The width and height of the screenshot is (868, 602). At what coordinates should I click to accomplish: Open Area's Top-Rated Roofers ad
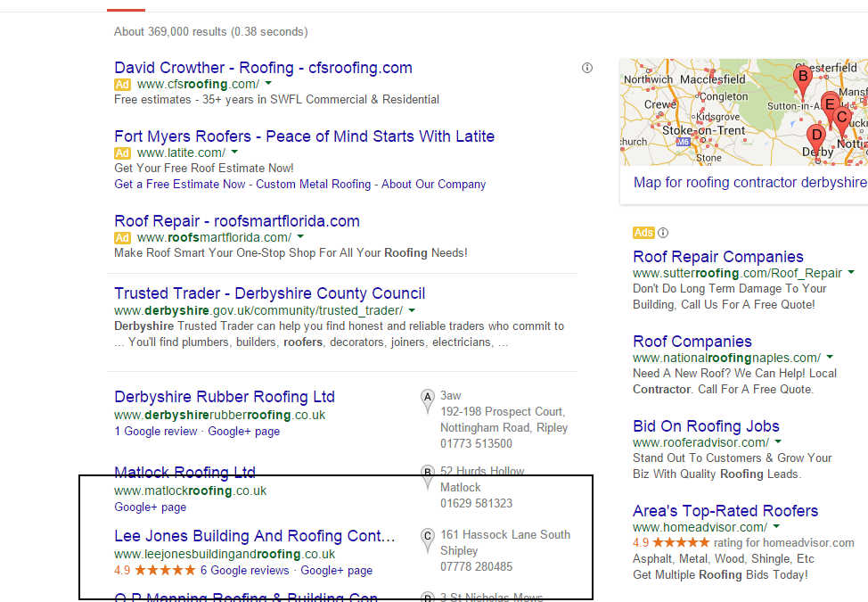pos(725,511)
